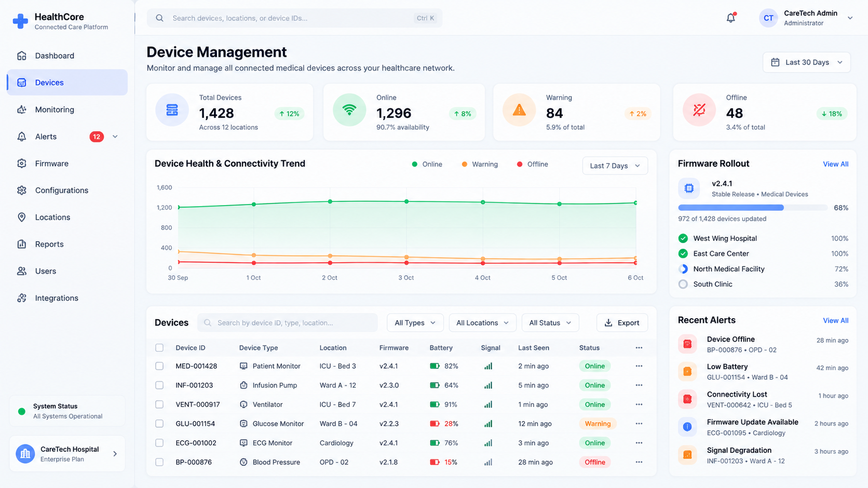Screen dimensions: 868x488
Task: Check the INF-001203 row checkbox
Action: click(159, 385)
